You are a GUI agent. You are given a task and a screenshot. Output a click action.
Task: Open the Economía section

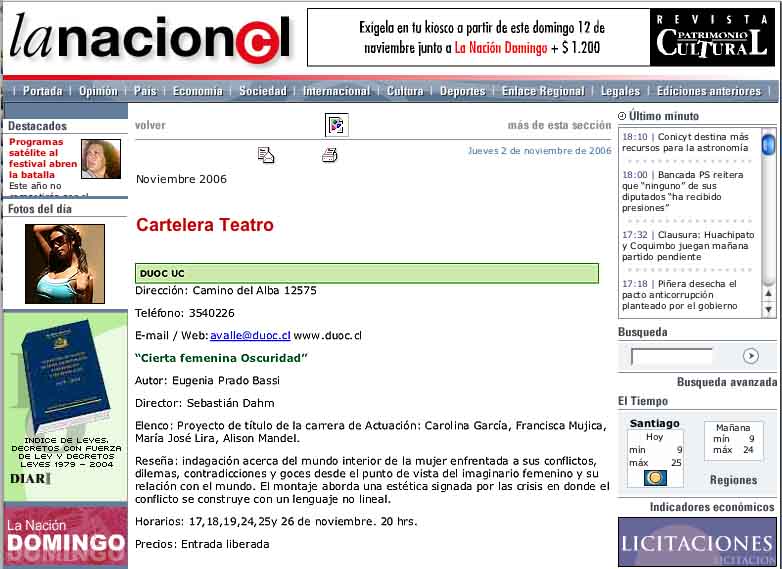pyautogui.click(x=197, y=91)
